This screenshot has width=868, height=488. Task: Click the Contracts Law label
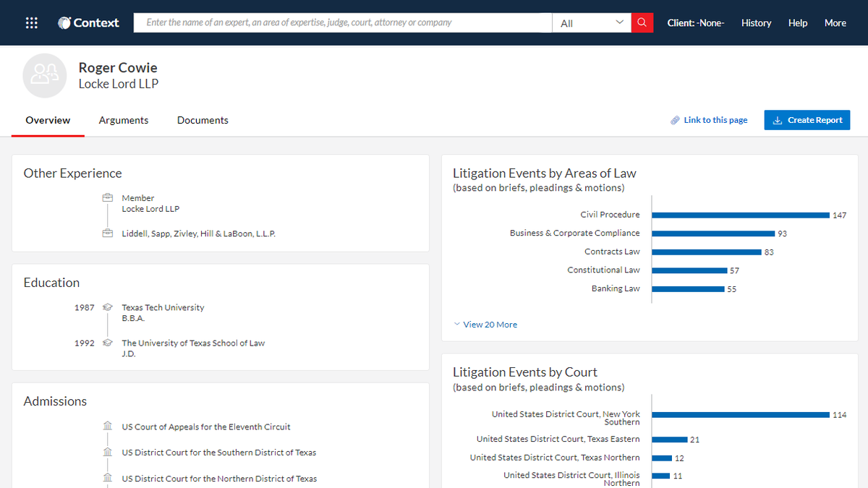612,252
